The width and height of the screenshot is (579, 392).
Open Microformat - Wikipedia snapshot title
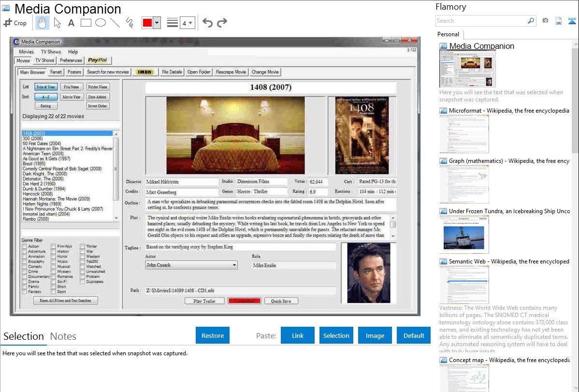tap(509, 111)
